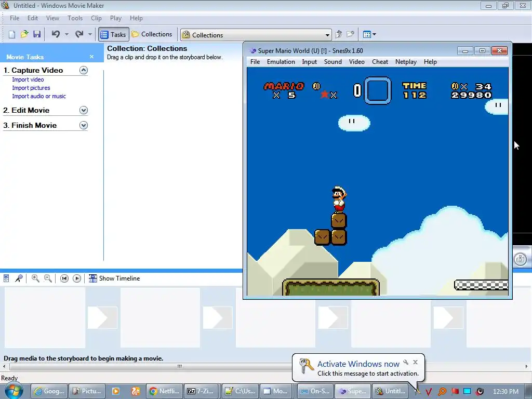Click the Windows Media Player taskbar icon

(x=116, y=391)
